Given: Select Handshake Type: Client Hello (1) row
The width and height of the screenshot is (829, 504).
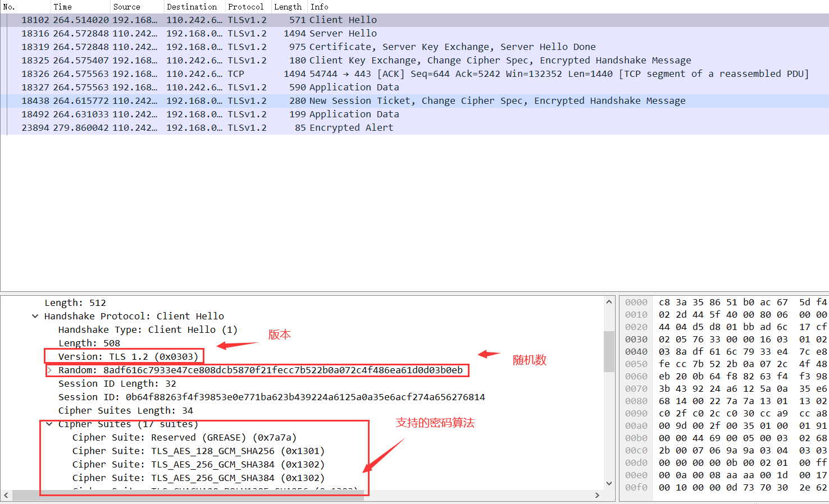Looking at the screenshot, I should point(148,330).
